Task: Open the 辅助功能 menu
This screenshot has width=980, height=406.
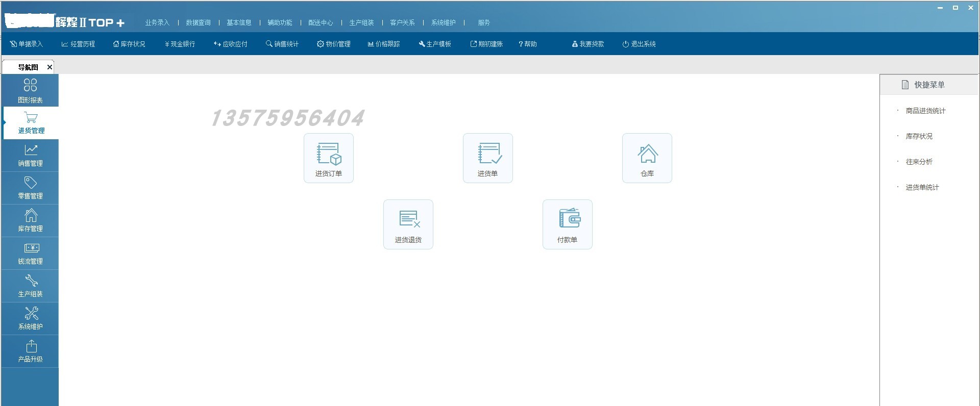Action: [x=280, y=23]
